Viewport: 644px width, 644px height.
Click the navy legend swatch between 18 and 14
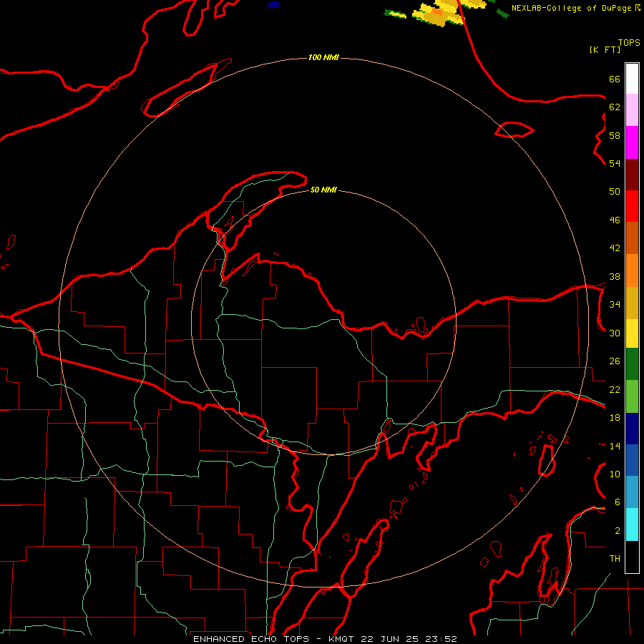pos(632,429)
